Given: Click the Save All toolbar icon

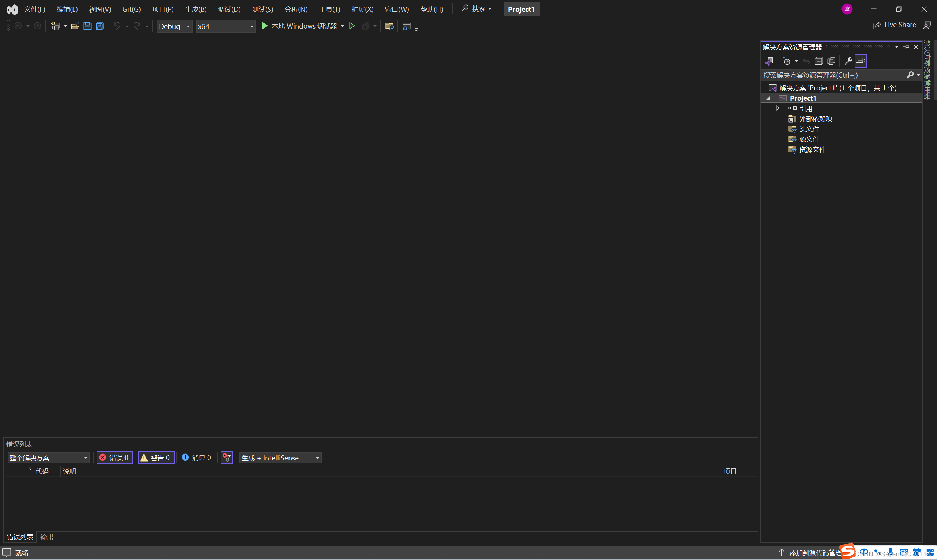Looking at the screenshot, I should [100, 26].
